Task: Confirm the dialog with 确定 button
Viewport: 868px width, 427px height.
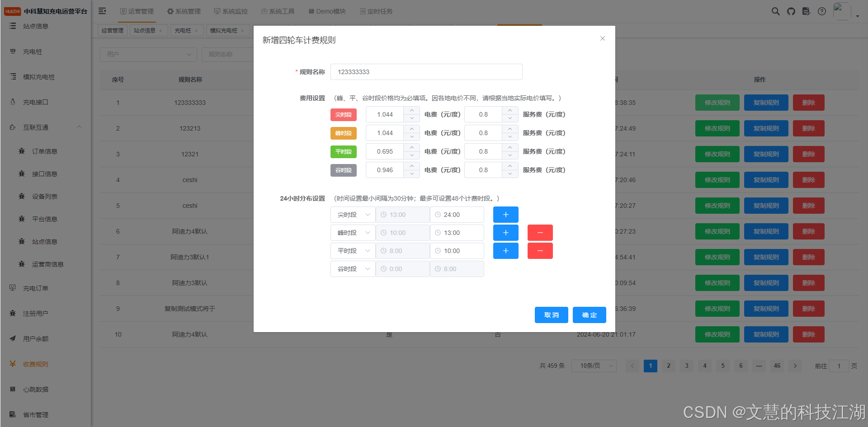Action: click(589, 315)
